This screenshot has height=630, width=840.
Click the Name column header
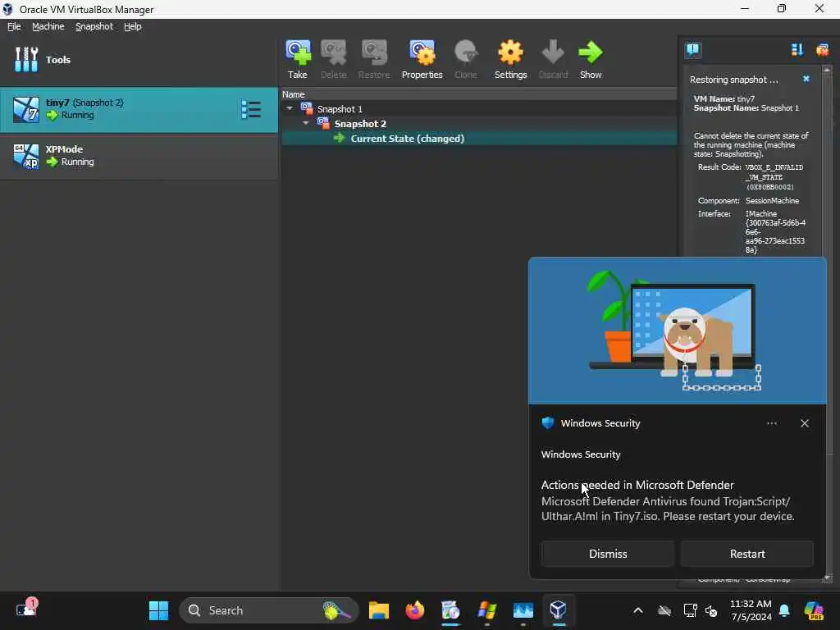[x=479, y=94]
